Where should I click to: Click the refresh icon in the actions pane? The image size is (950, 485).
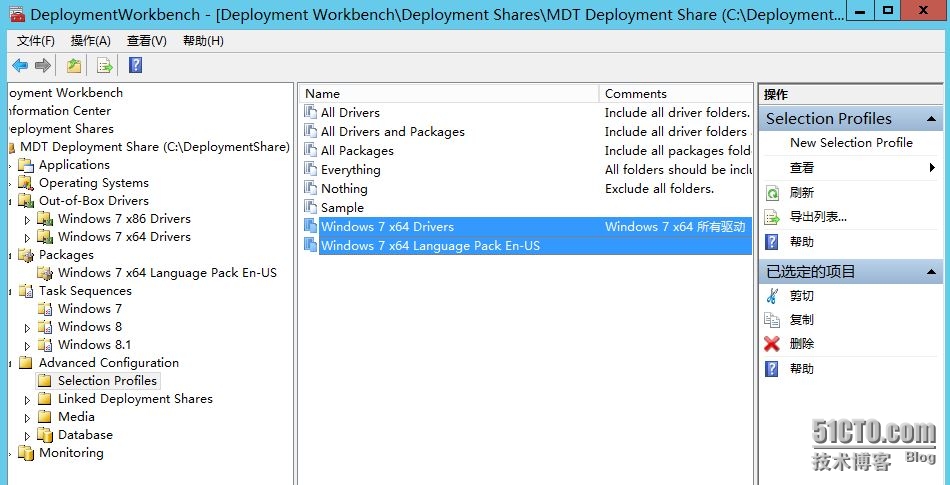coord(772,193)
